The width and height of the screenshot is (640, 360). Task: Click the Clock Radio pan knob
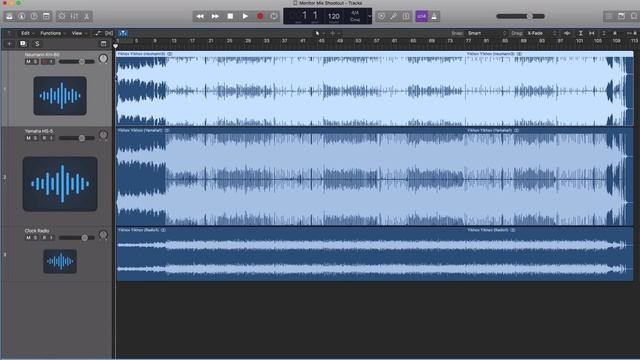click(103, 235)
